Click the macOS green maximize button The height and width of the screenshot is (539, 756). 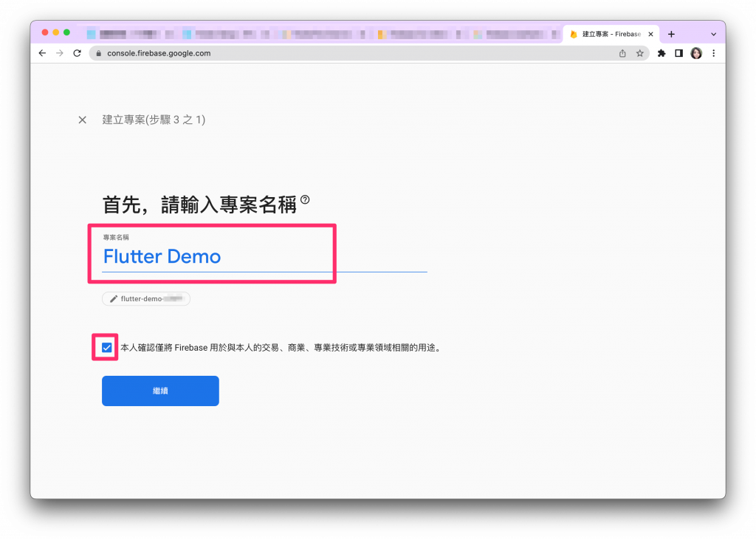pos(67,32)
